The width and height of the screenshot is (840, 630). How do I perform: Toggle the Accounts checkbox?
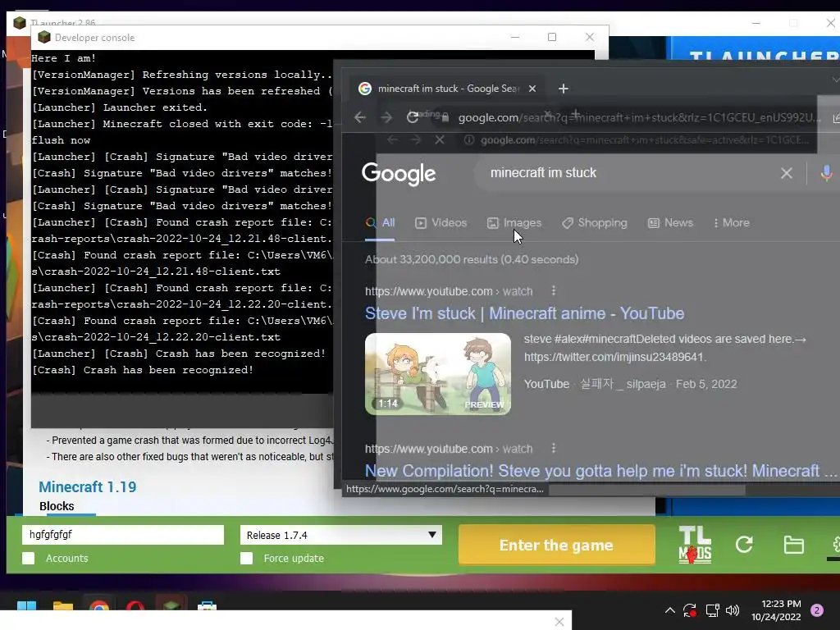coord(29,558)
